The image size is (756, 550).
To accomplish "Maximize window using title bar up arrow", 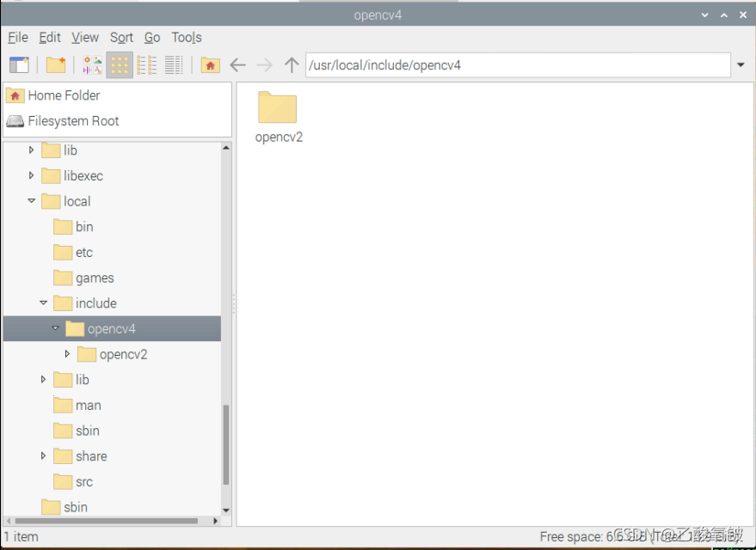I will pos(723,15).
